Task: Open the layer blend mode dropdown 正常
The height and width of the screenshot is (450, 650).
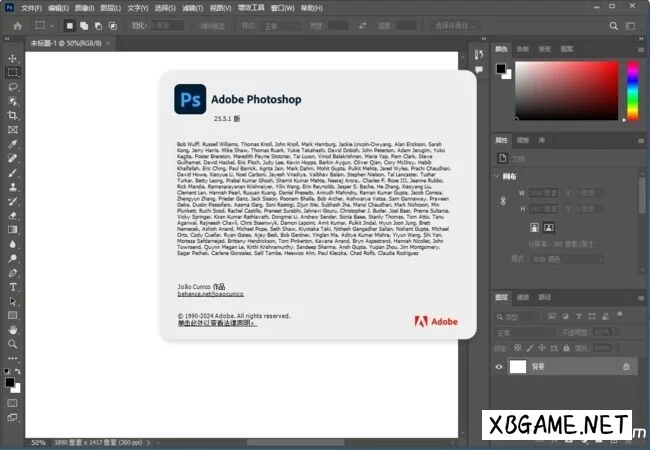Action: click(x=525, y=332)
